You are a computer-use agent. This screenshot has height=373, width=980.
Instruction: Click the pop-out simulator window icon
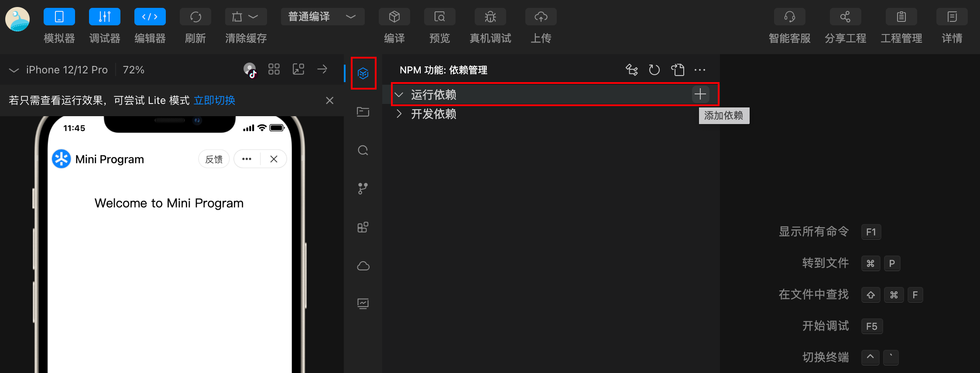(298, 69)
